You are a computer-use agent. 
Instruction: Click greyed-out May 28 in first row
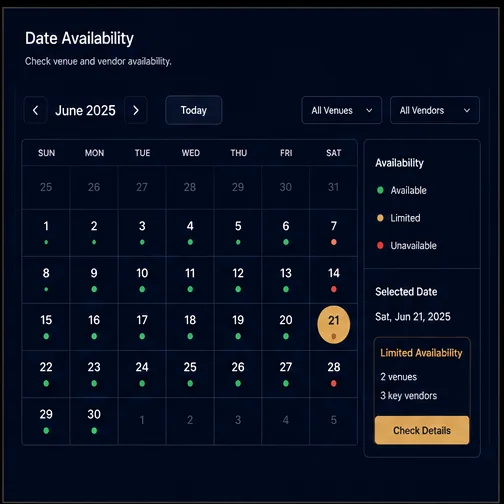point(190,187)
